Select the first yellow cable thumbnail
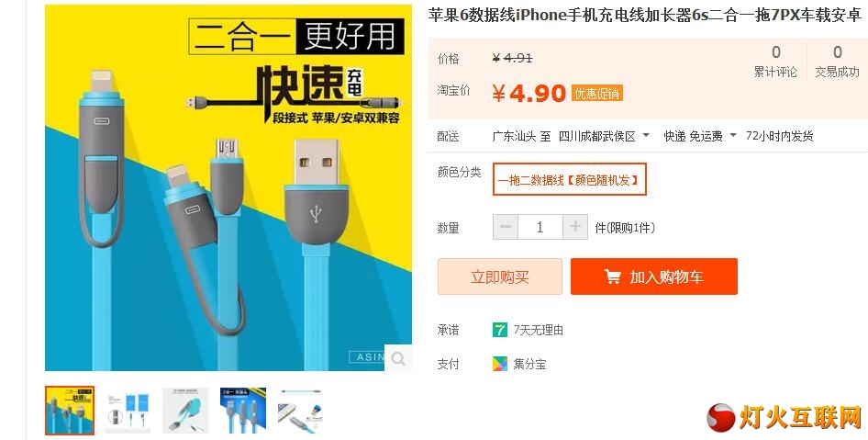Viewport: 868px width, 440px height. pyautogui.click(x=70, y=411)
